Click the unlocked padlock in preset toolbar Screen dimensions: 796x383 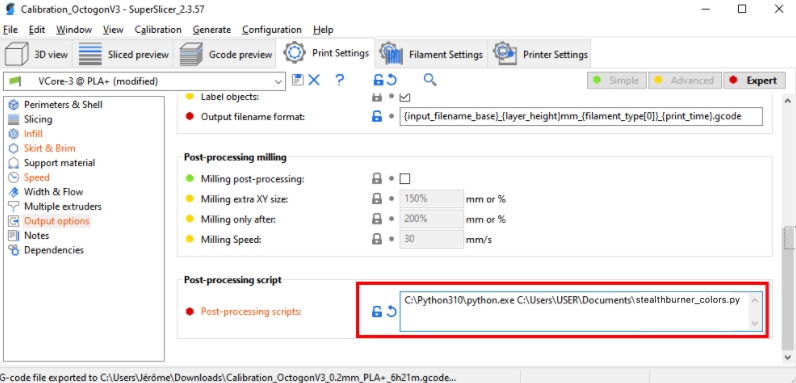tap(378, 80)
